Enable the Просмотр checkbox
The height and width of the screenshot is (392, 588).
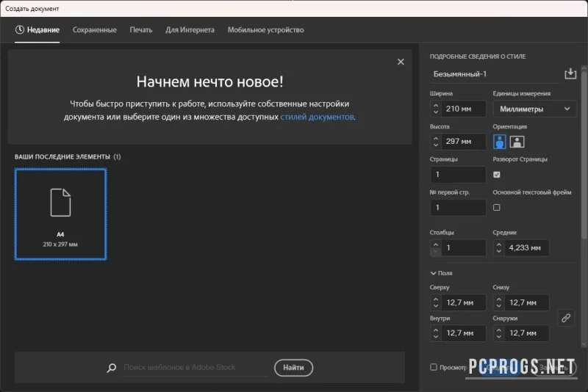click(434, 367)
